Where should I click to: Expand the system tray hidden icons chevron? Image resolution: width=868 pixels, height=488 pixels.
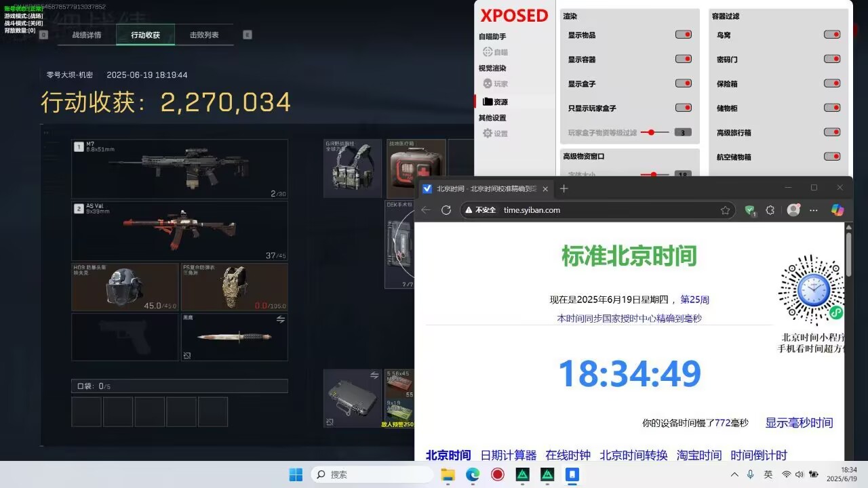click(734, 474)
